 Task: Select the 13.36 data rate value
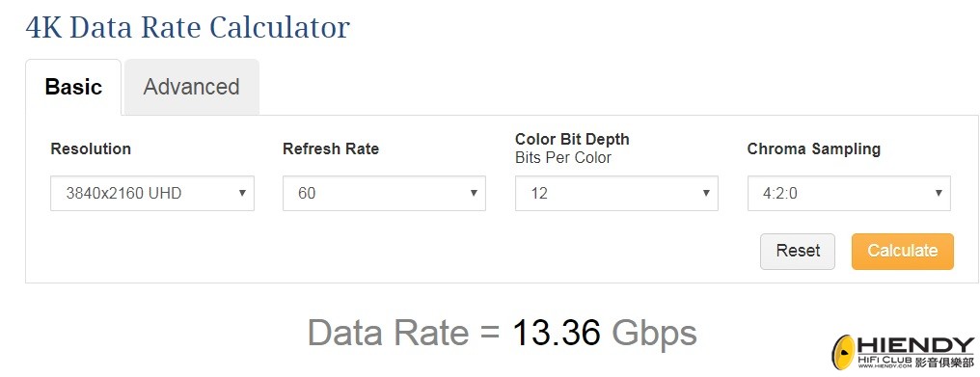coord(557,333)
